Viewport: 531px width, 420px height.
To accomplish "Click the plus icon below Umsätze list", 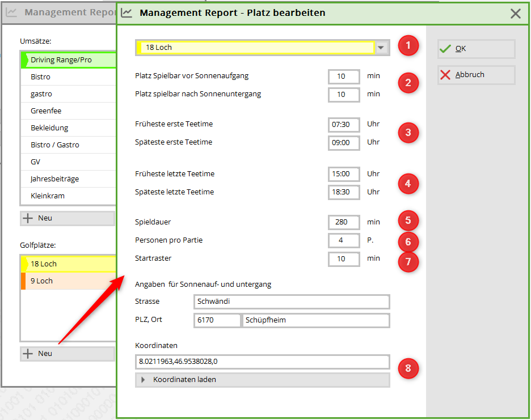I will point(27,218).
